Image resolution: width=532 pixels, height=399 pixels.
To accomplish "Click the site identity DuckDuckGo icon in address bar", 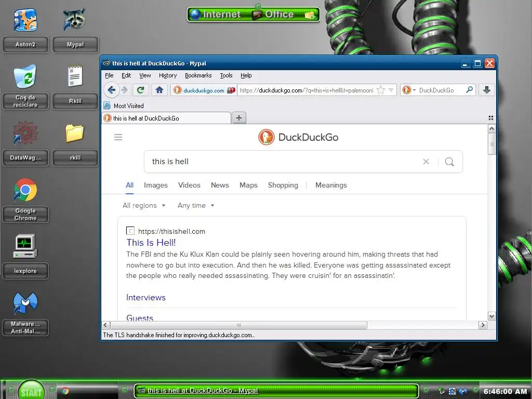I will click(x=177, y=90).
